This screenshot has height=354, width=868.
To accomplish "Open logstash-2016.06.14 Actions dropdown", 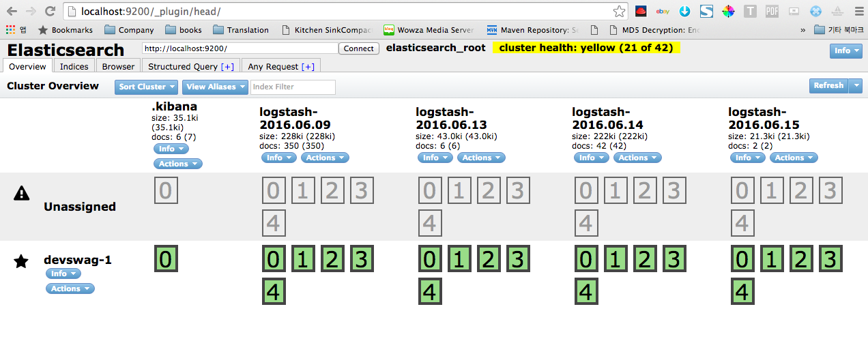I will coord(637,158).
